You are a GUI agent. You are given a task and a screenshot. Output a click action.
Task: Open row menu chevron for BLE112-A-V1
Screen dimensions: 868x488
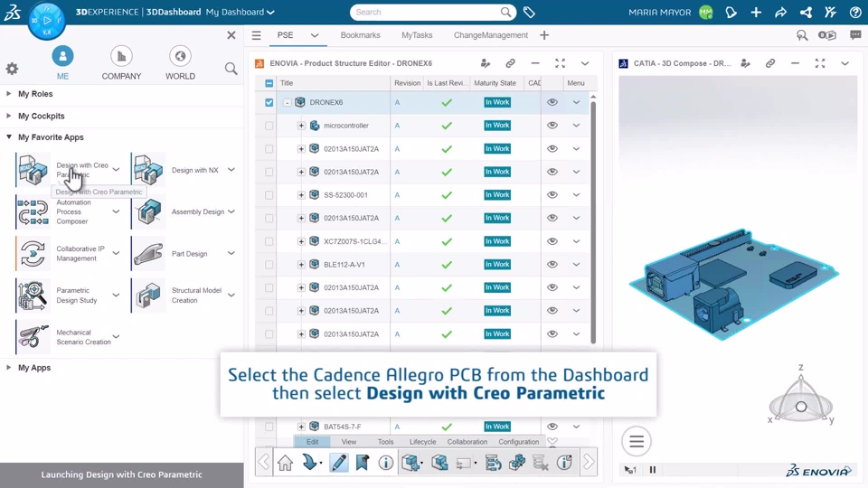tap(576, 265)
